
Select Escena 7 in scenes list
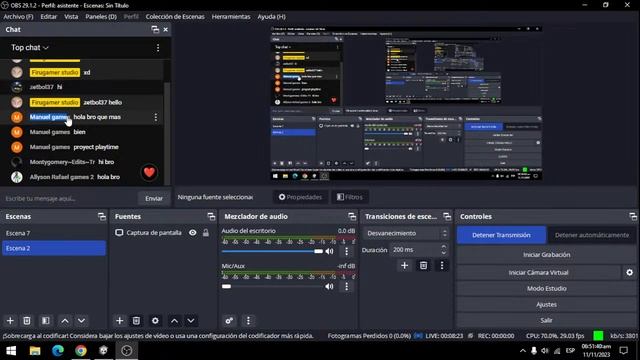tap(54, 233)
